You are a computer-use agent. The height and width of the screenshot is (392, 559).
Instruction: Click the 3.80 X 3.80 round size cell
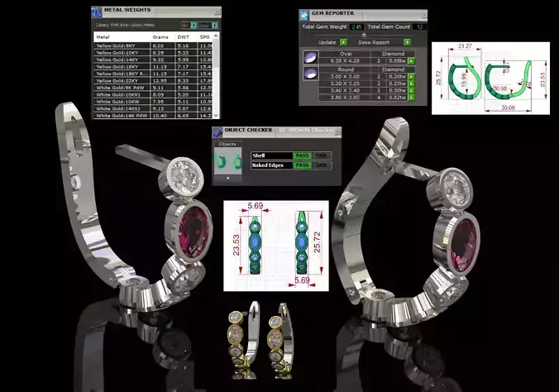tap(345, 98)
